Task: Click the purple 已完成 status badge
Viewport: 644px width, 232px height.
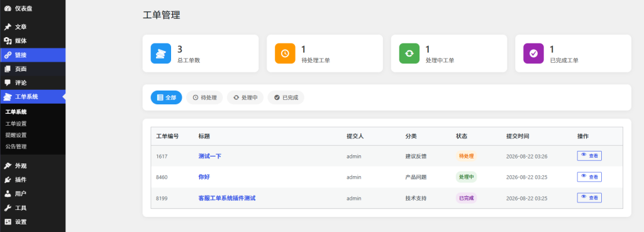Action: [466, 198]
